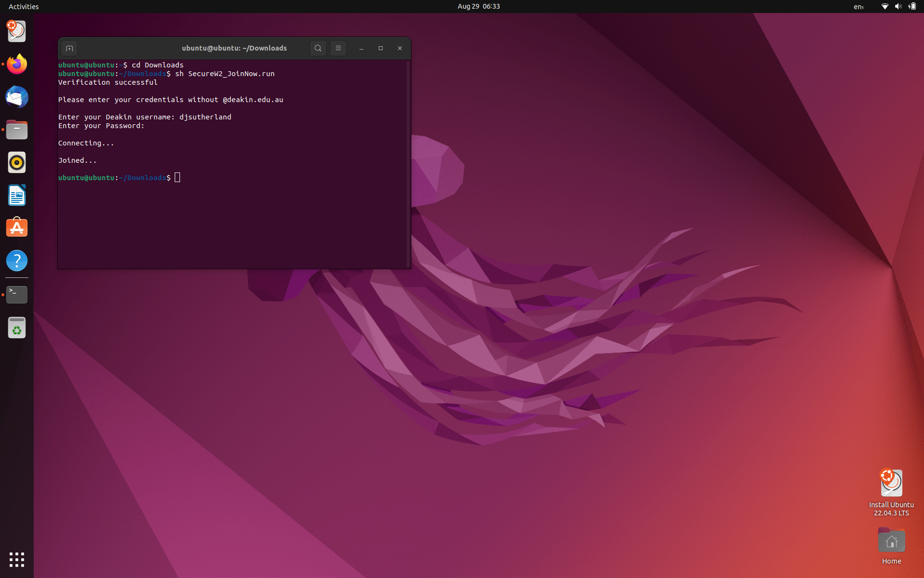Show the Applications grid
The width and height of the screenshot is (924, 578).
pyautogui.click(x=17, y=560)
